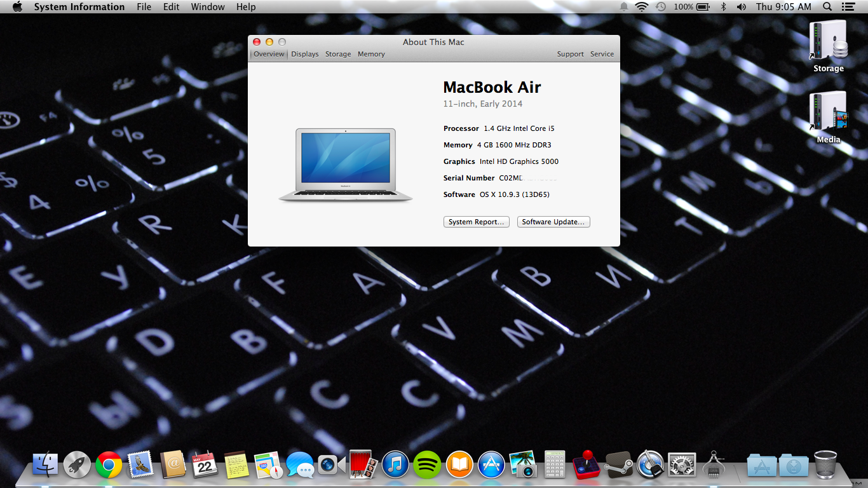Open the volume speaker menu bar icon
Image resolution: width=868 pixels, height=488 pixels.
tap(741, 7)
